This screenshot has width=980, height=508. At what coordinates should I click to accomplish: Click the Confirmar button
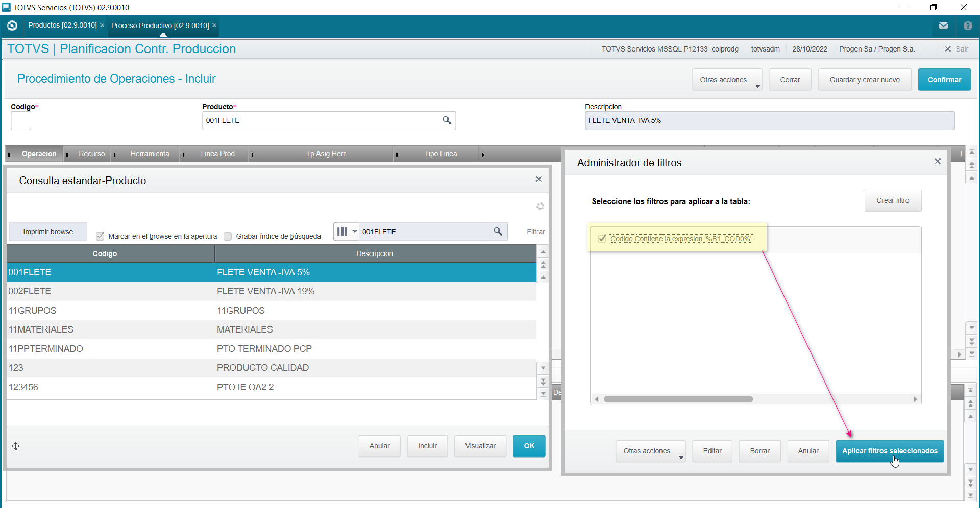click(x=944, y=80)
